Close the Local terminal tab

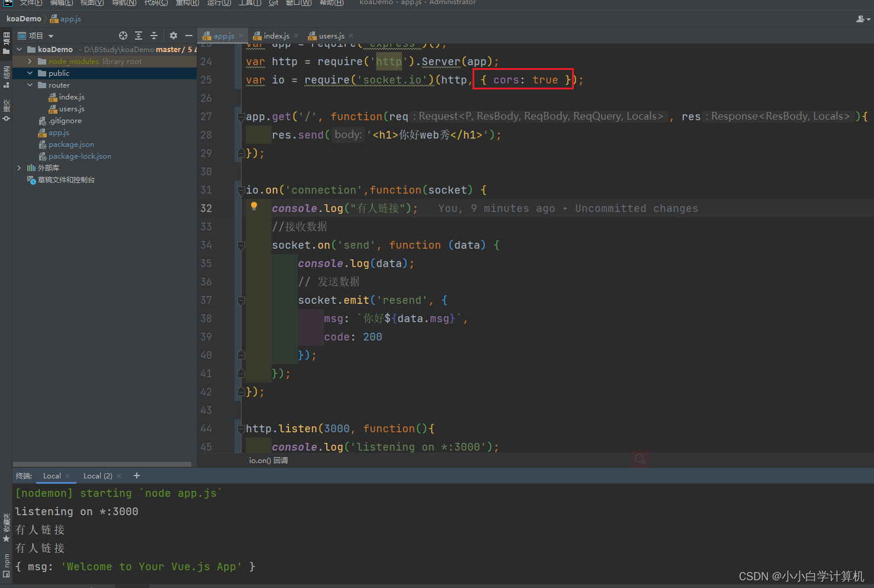(x=68, y=476)
